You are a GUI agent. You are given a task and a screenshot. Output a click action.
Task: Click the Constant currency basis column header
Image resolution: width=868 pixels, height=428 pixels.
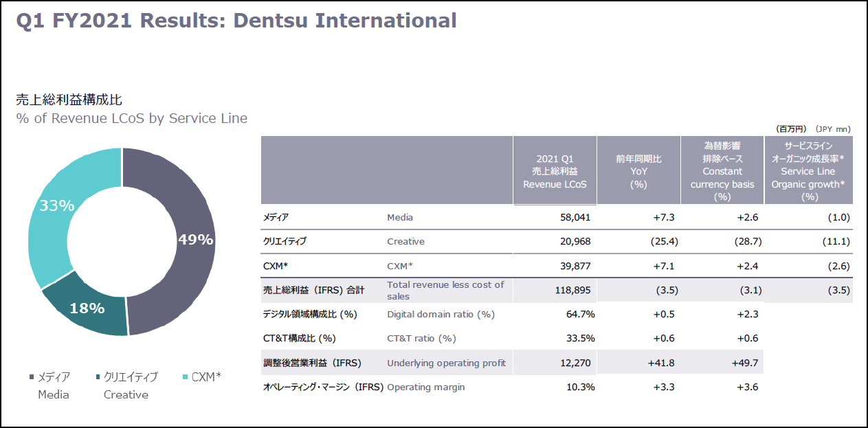tap(722, 171)
